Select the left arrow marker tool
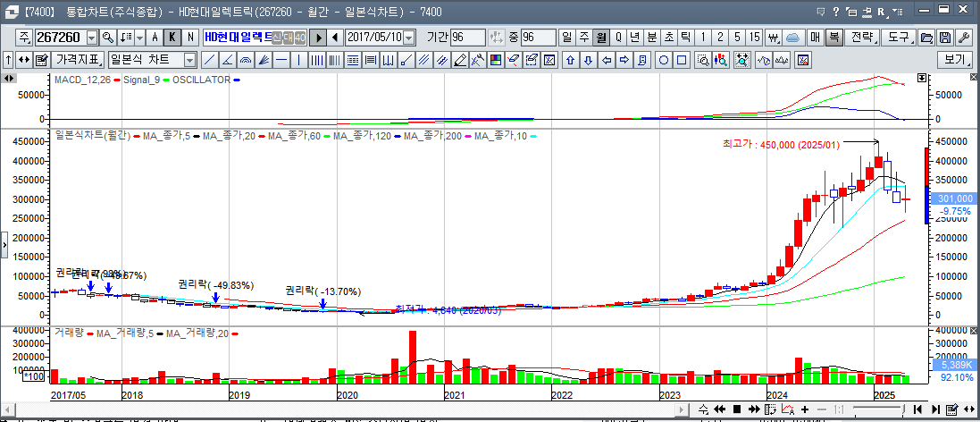 pos(607,61)
